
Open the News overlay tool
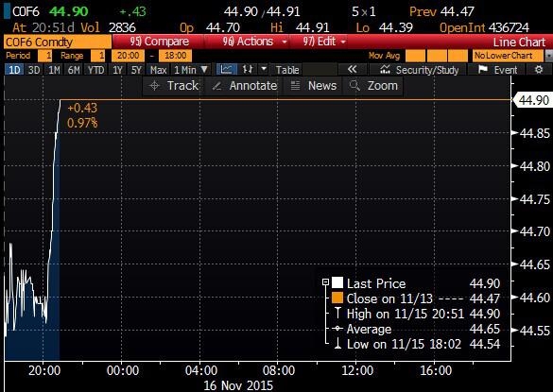[x=314, y=86]
